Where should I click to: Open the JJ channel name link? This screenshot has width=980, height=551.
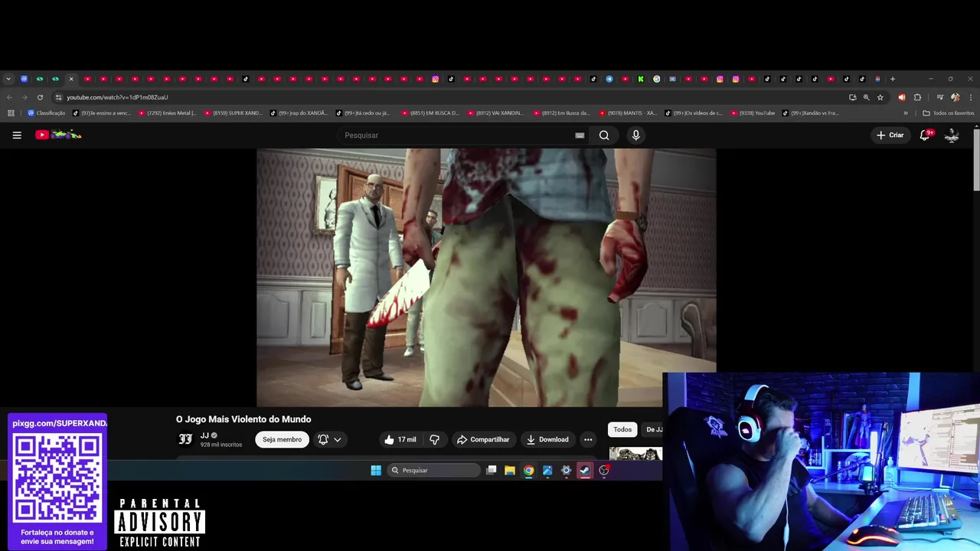204,435
